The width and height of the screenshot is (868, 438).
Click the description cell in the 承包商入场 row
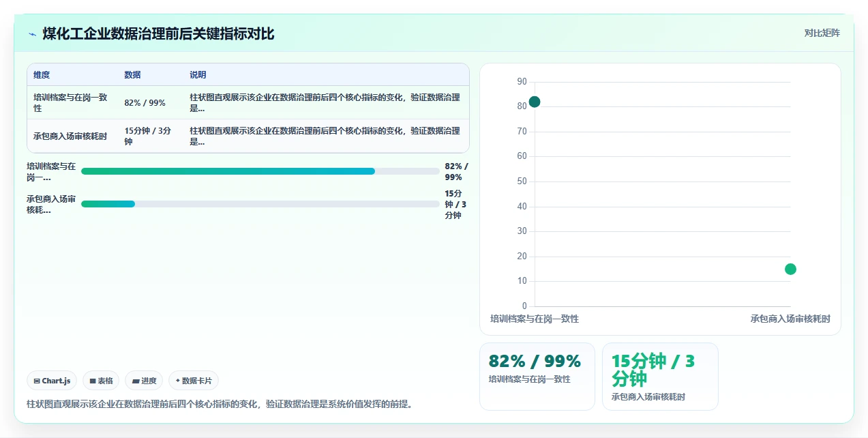click(326, 136)
